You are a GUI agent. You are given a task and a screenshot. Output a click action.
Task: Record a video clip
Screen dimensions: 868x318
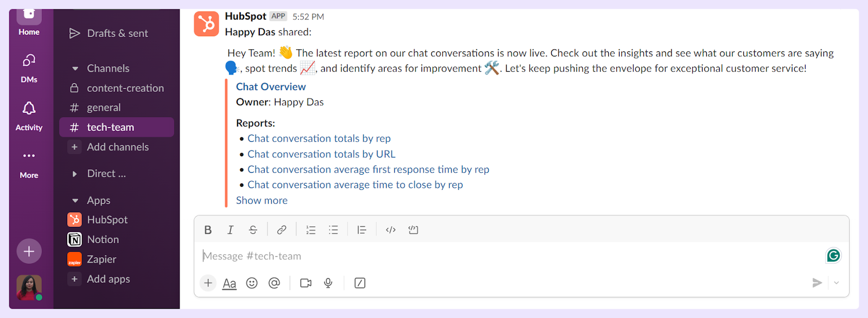tap(306, 283)
